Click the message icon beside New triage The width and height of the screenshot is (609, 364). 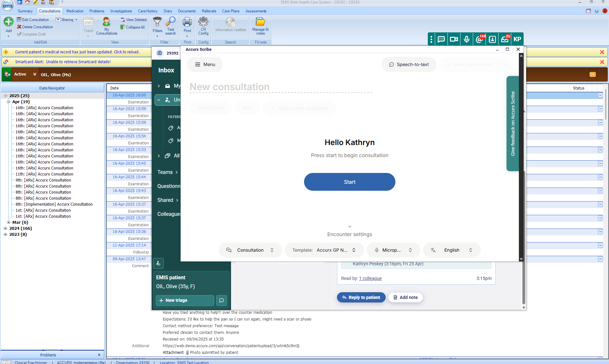click(221, 300)
